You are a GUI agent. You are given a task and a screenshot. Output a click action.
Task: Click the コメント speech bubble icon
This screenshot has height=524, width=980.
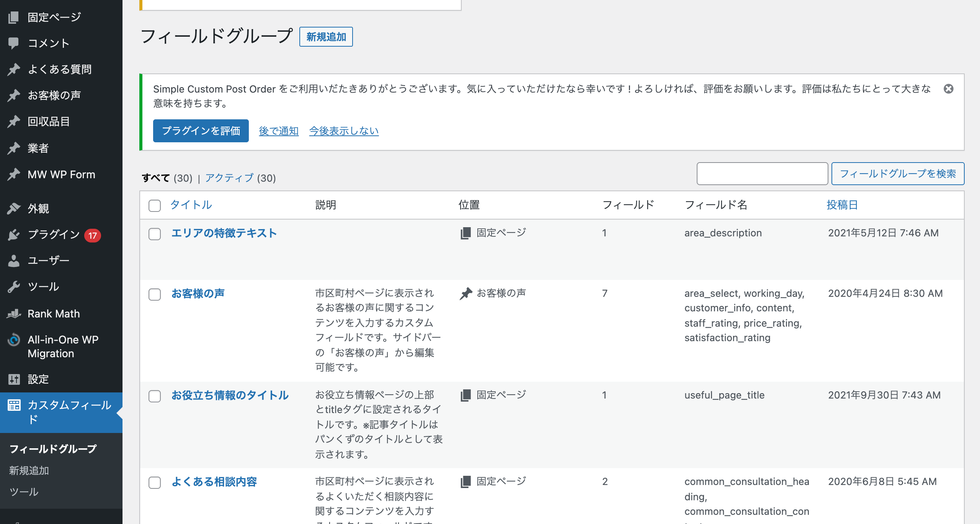(x=13, y=43)
